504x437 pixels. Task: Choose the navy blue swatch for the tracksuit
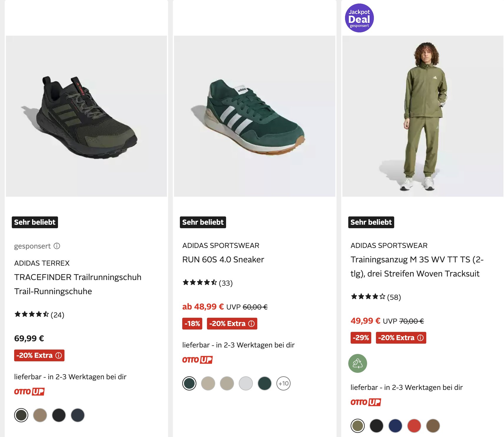(395, 426)
